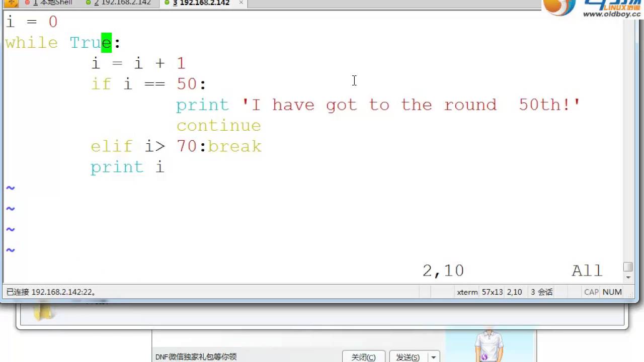Viewport: 644px width, 362px height.
Task: Open the send options dropdown arrow
Action: 433,357
